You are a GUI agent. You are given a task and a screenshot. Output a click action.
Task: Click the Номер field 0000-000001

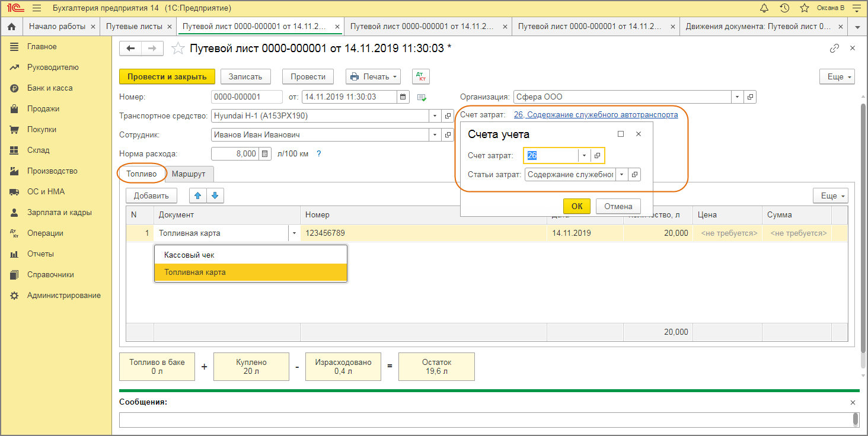247,97
